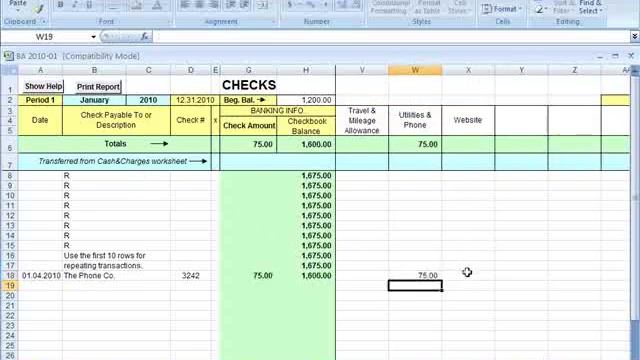The height and width of the screenshot is (360, 640).
Task: Click the 'January' month cell
Action: (x=94, y=100)
